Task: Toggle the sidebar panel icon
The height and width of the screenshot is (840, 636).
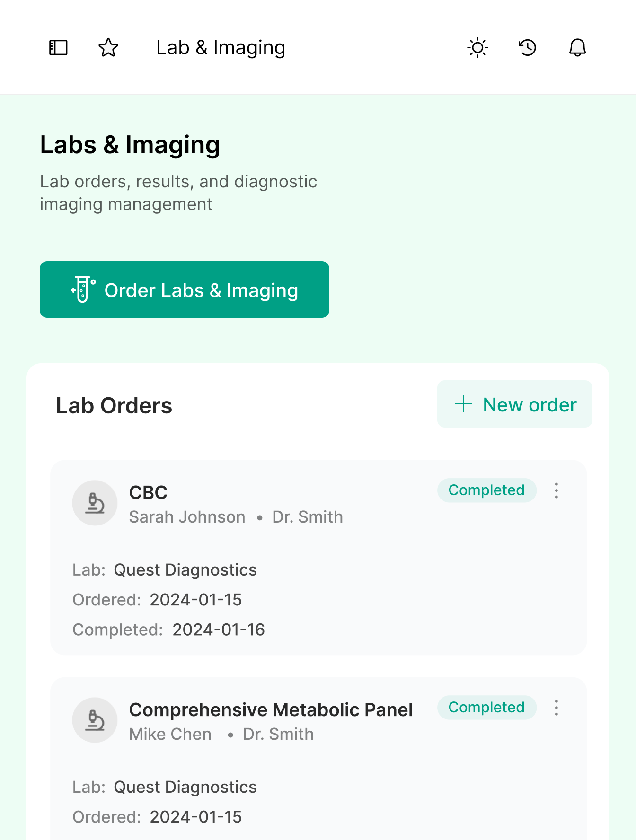Action: click(x=59, y=47)
